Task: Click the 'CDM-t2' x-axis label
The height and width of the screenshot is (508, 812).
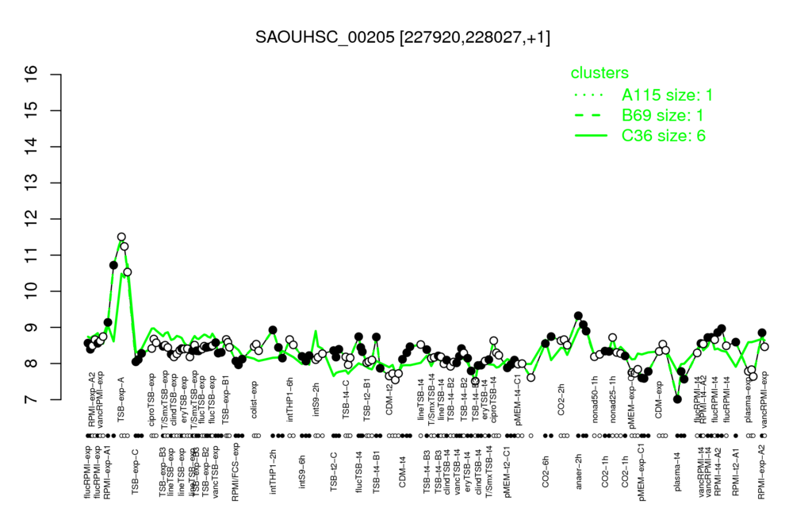Action: pyautogui.click(x=389, y=400)
